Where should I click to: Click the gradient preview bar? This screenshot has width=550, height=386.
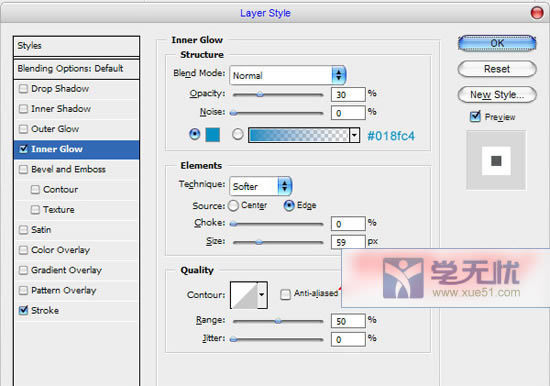point(299,135)
